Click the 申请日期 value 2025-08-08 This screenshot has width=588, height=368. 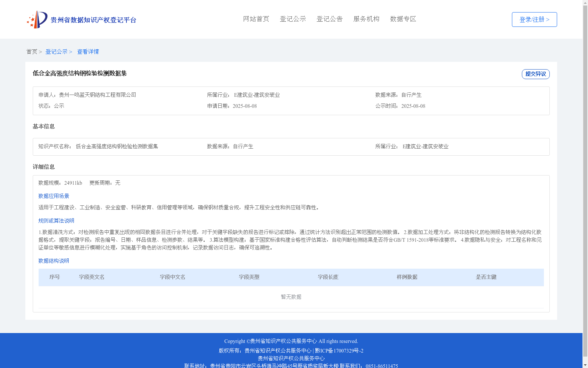pos(245,106)
